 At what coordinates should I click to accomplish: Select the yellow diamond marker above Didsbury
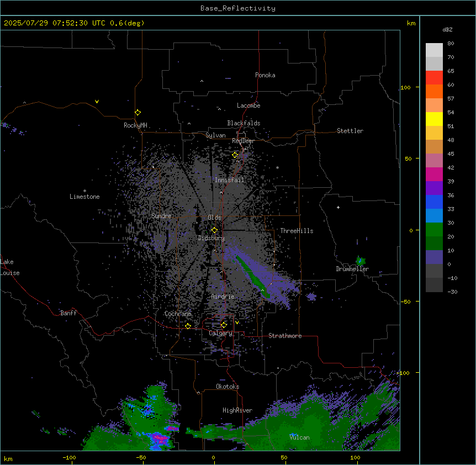click(214, 230)
